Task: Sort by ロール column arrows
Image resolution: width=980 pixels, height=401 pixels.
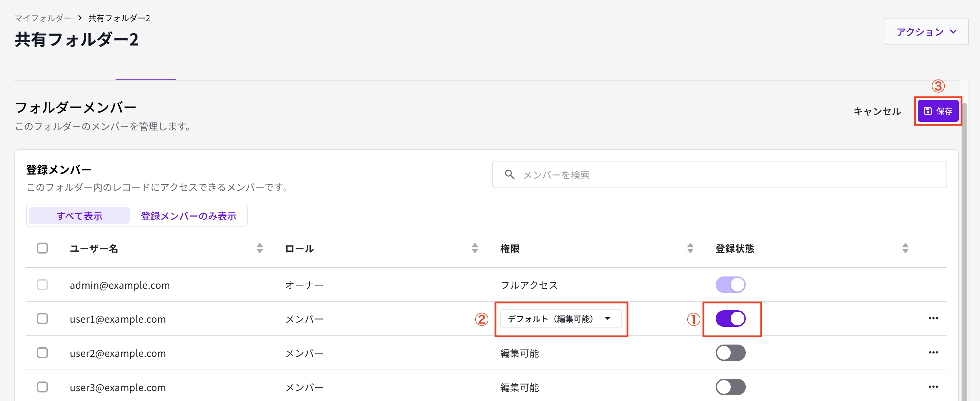Action: pyautogui.click(x=474, y=248)
